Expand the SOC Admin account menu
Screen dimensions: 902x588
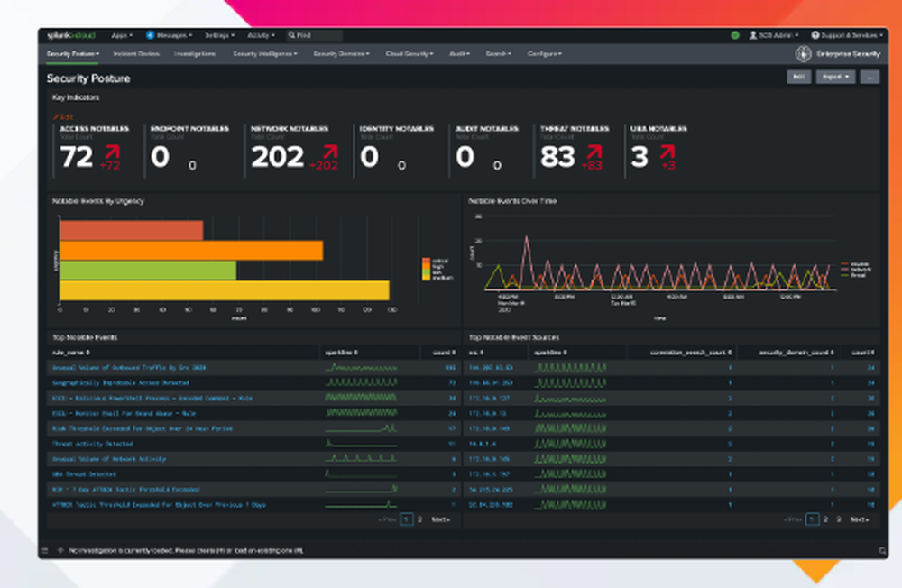pos(778,35)
